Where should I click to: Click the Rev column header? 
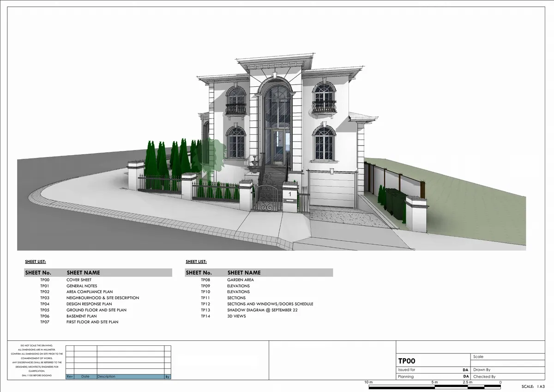point(70,377)
